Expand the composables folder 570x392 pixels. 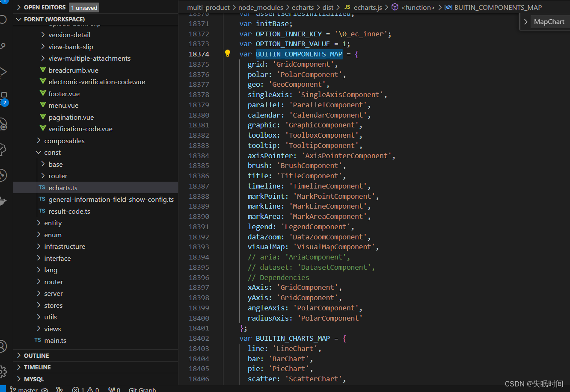tap(39, 141)
